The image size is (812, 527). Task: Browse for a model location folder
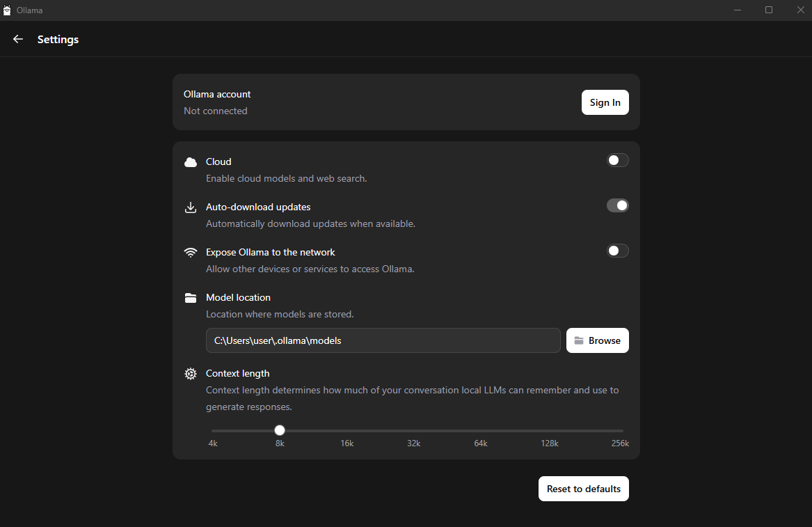click(x=597, y=340)
